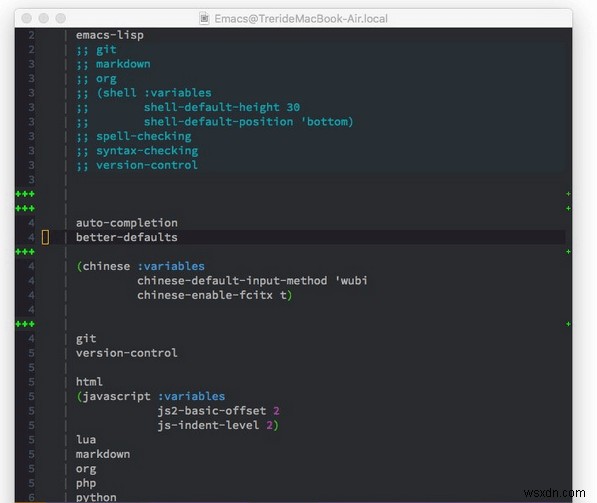Click the 'shell-default-height 30' text
Viewport: 597px width, 503px height.
coord(222,107)
